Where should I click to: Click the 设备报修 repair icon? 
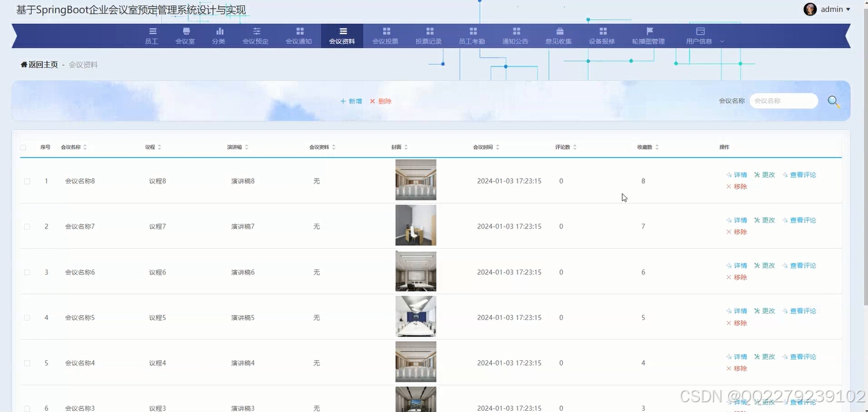click(x=602, y=30)
